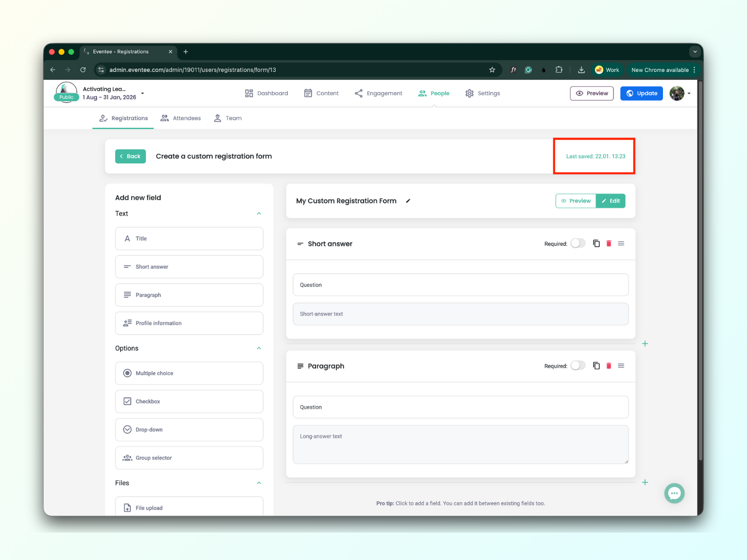Open Chrome downloads
Screen dimensions: 747x560
pos(581,70)
